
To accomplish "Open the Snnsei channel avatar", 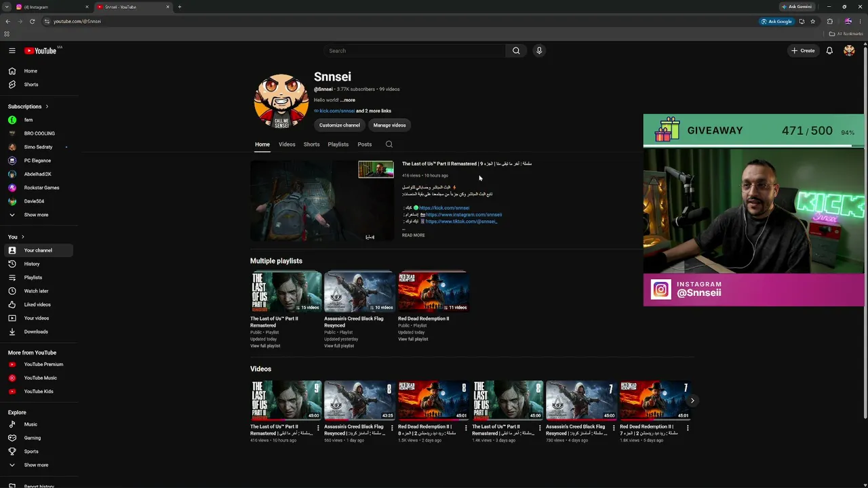I will coord(281,101).
